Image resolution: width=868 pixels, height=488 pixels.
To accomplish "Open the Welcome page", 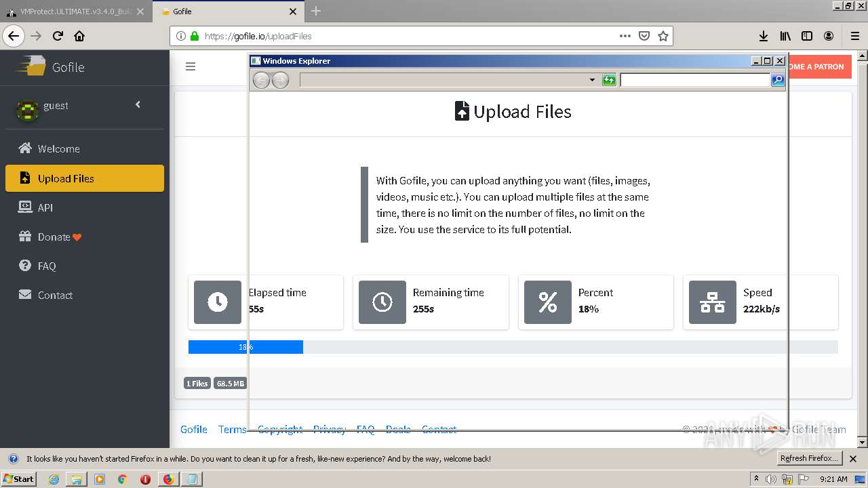I will point(84,148).
